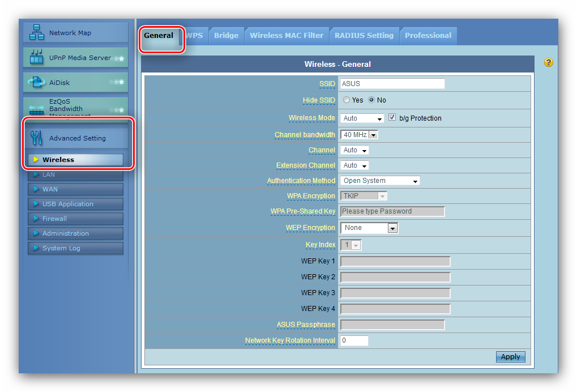
Task: Select Yes for Hide SSID
Action: coord(347,100)
